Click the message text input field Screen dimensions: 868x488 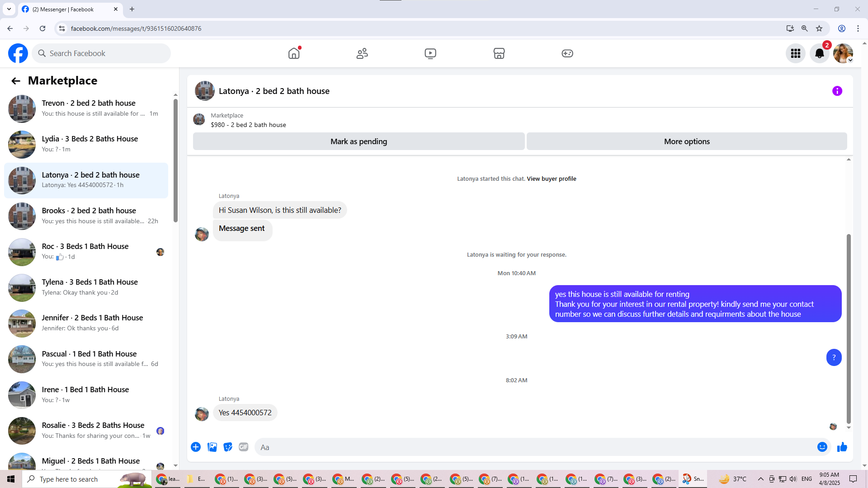pyautogui.click(x=533, y=447)
